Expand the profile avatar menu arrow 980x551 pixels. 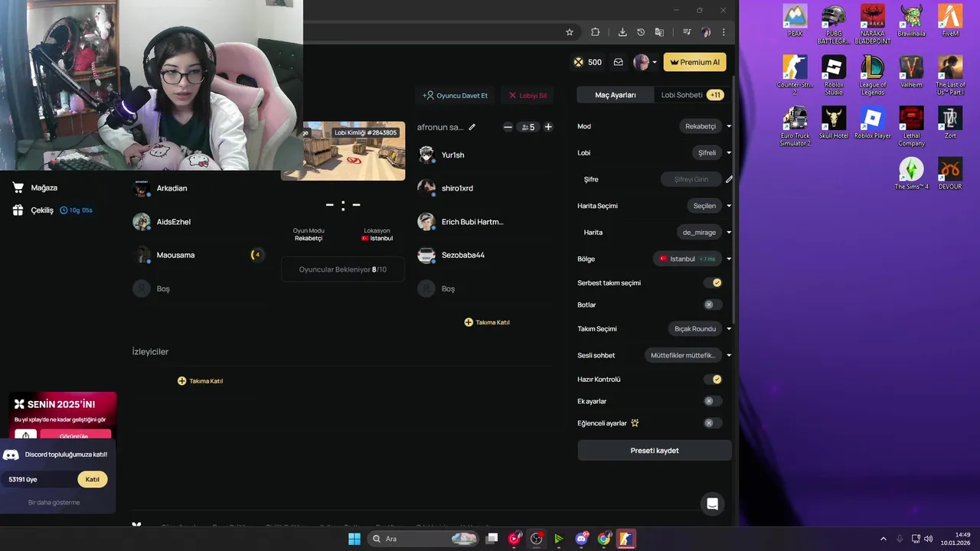point(655,63)
